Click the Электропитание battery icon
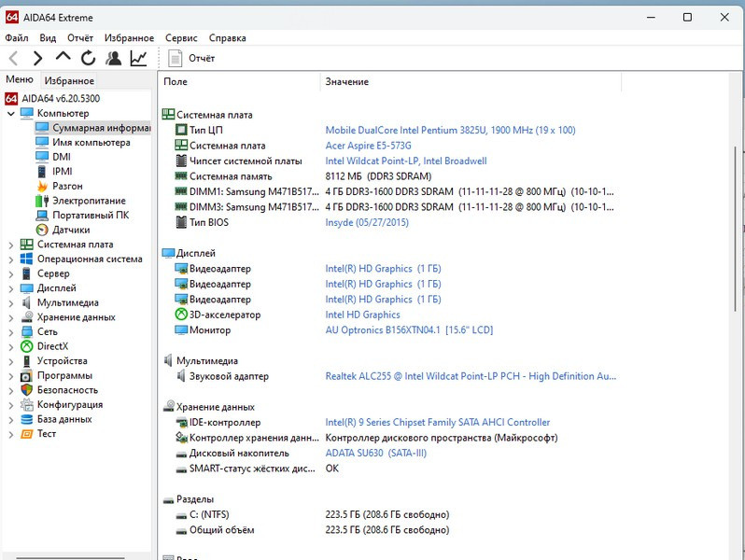The image size is (745, 560). coord(42,201)
